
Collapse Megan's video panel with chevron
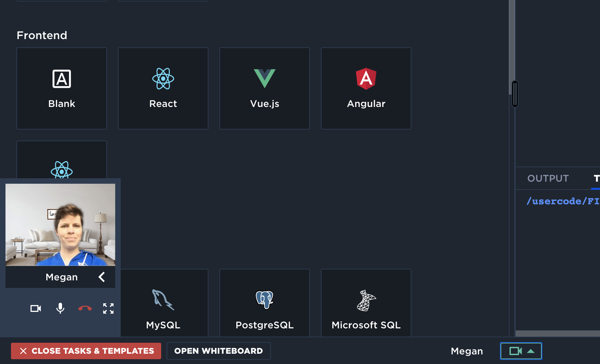pos(101,277)
